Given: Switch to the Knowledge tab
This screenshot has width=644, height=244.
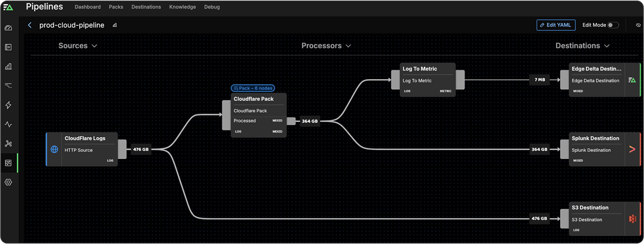Looking at the screenshot, I should tap(183, 7).
